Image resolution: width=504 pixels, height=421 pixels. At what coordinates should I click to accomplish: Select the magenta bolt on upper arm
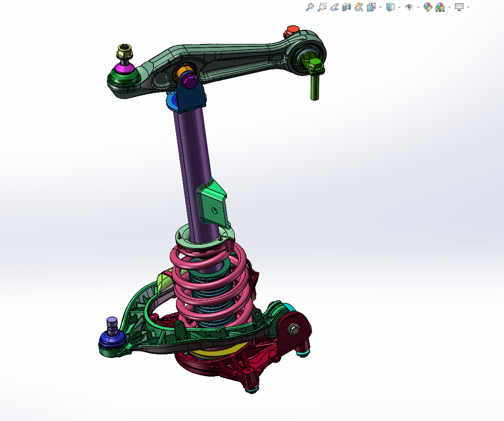[x=189, y=81]
